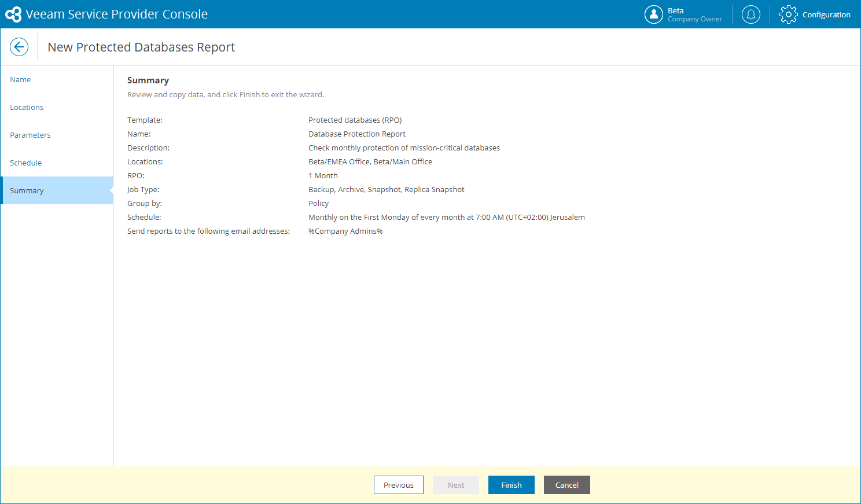
Task: Select the Summary wizard step
Action: pyautogui.click(x=57, y=190)
